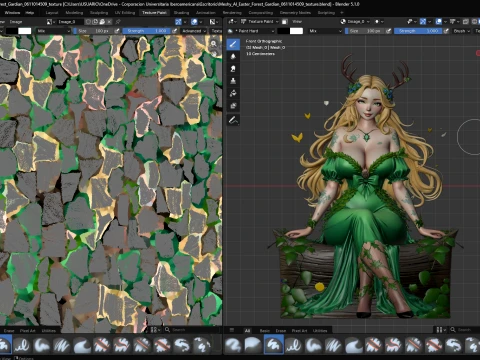The width and height of the screenshot is (480, 360).
Task: Toggle paint mask square next to Texture Paint
Action: (284, 21)
